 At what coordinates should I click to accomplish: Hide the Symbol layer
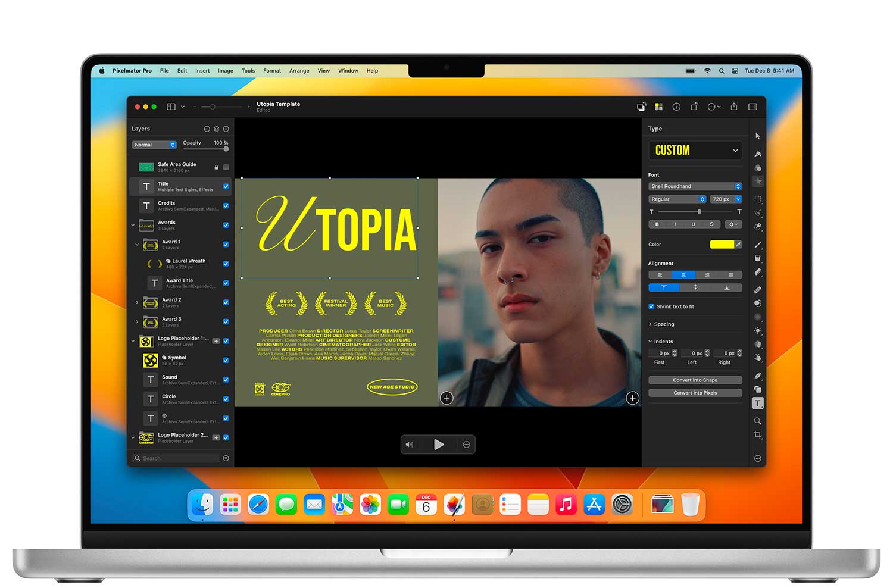coord(226,360)
